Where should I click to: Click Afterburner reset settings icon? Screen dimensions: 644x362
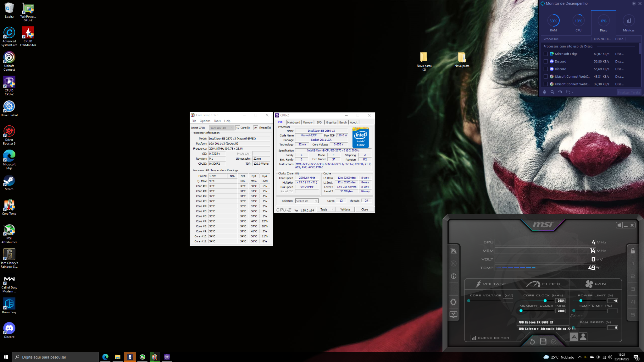click(x=532, y=342)
